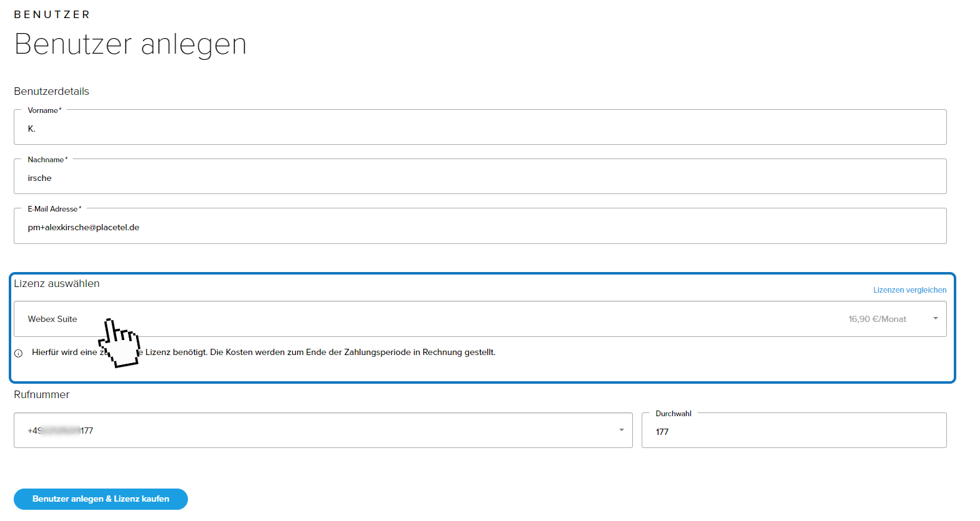Screen dimensions: 980x521
Task: Click the Vorname input field
Action: pyautogui.click(x=480, y=127)
